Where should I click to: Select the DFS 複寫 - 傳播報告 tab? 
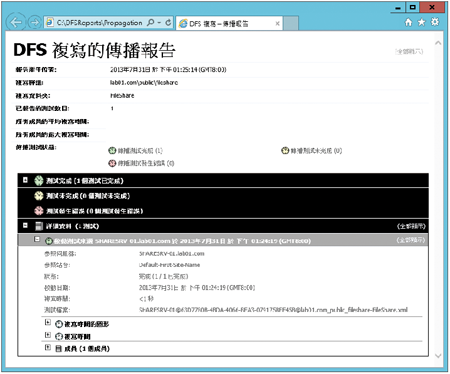click(229, 24)
